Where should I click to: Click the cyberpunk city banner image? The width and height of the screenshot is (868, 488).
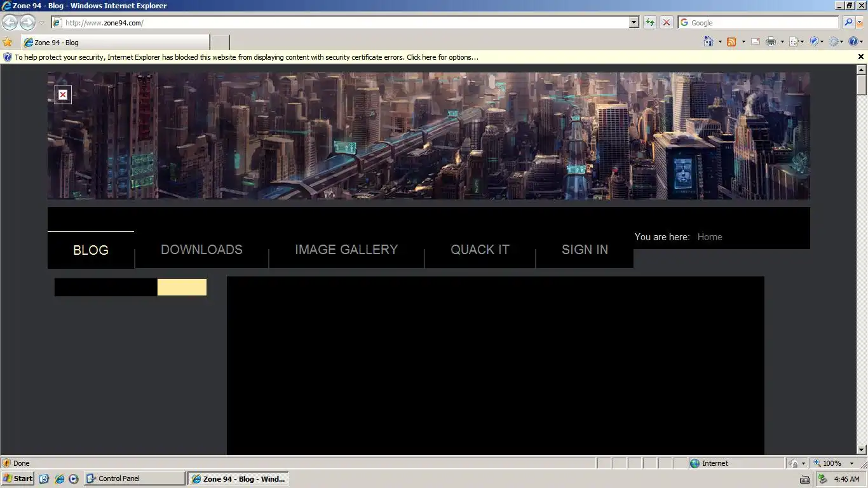point(429,135)
